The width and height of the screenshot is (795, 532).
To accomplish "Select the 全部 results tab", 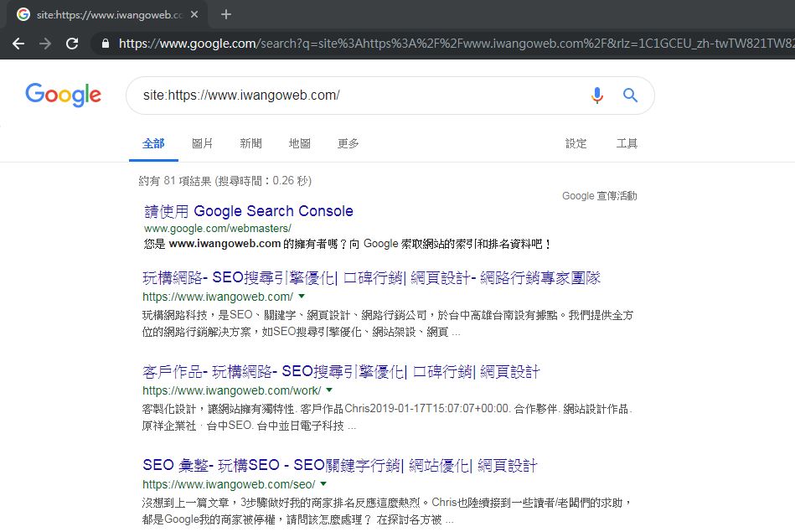I will tap(153, 144).
